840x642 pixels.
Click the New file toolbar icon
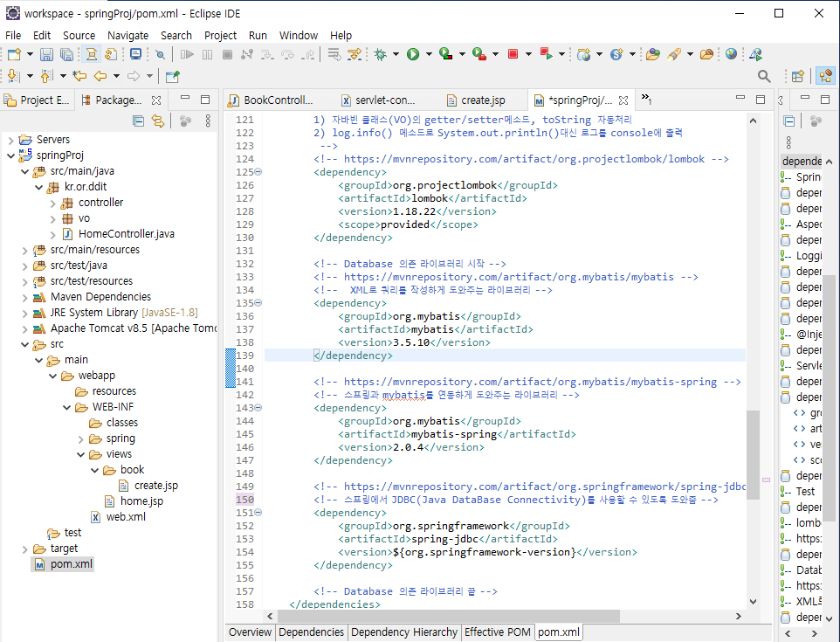(x=15, y=54)
